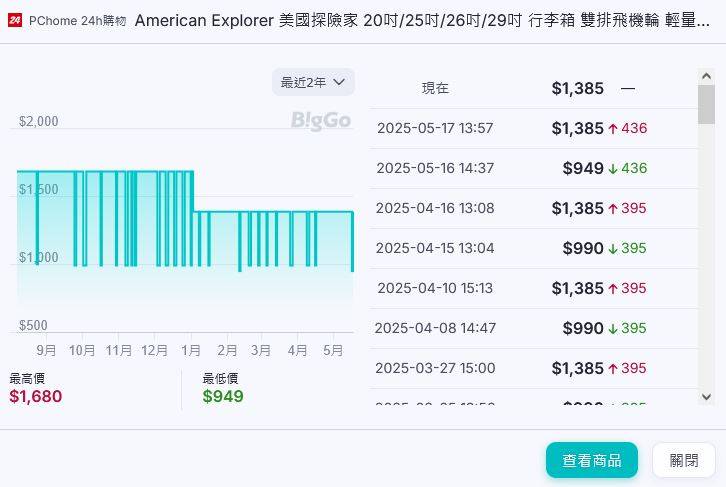Click the PChome 24h購物 store name
The width and height of the screenshot is (726, 487).
[x=77, y=21]
